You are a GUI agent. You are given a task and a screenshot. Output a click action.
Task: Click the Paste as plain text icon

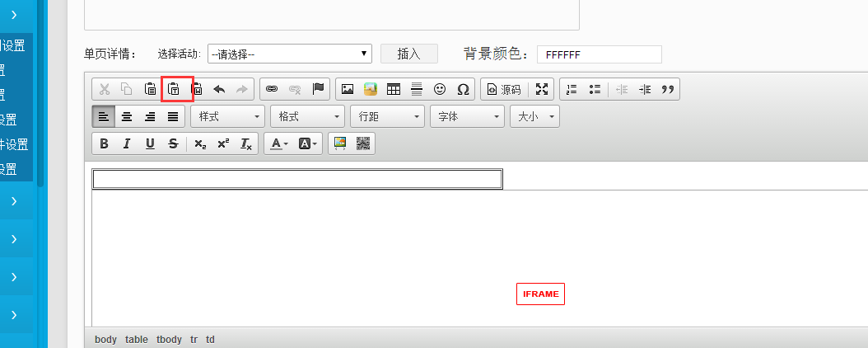[174, 89]
